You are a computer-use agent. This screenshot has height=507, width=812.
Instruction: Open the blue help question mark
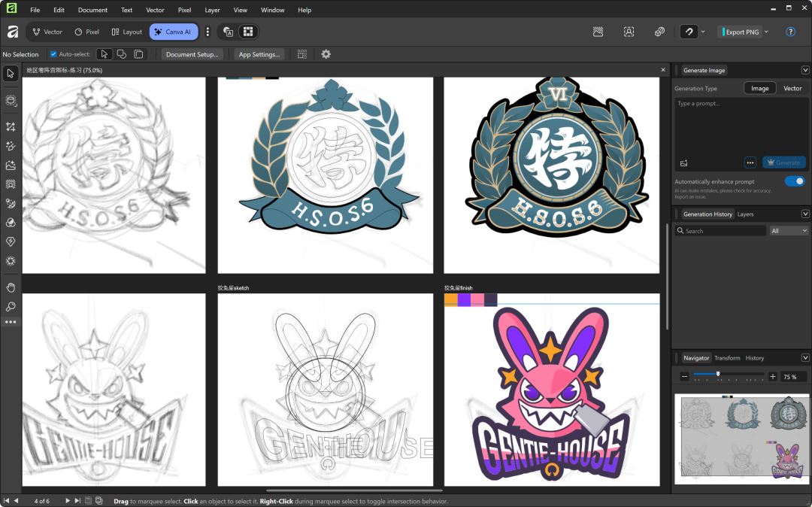click(790, 32)
